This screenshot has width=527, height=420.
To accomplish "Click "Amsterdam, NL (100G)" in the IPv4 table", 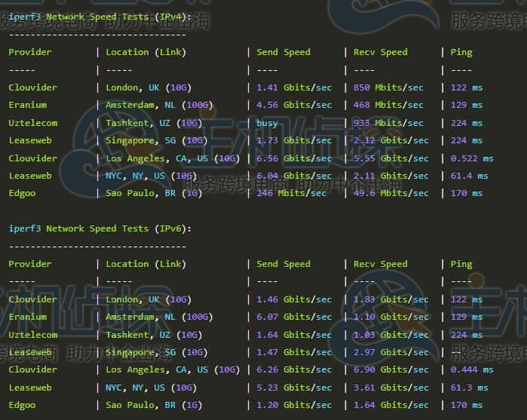I will (159, 105).
